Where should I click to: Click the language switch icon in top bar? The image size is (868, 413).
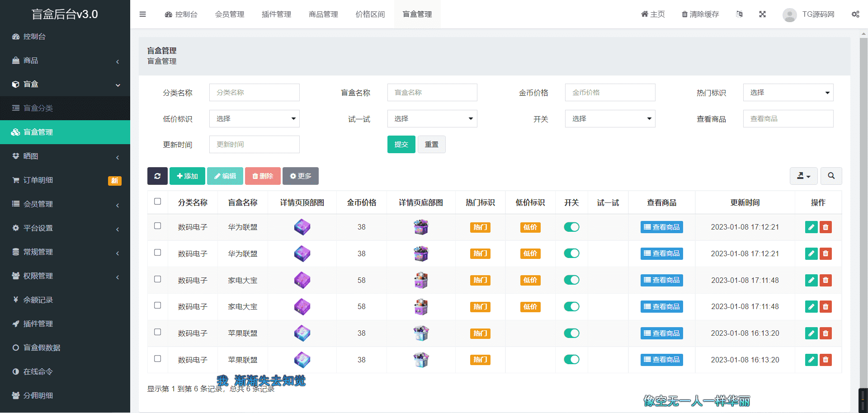tap(739, 14)
